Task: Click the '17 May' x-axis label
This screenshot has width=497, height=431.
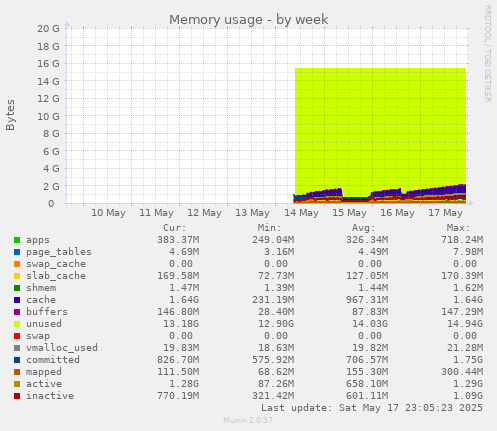Action: point(445,213)
